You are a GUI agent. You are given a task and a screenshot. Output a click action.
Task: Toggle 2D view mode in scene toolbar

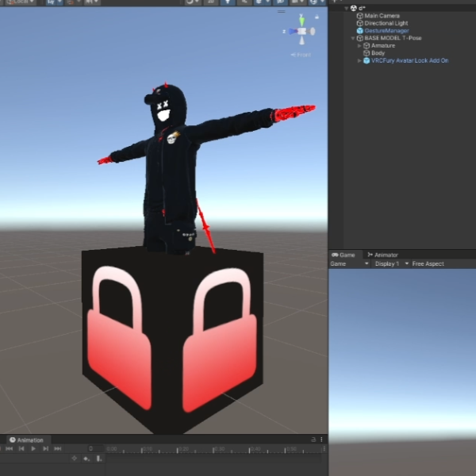coord(210,2)
